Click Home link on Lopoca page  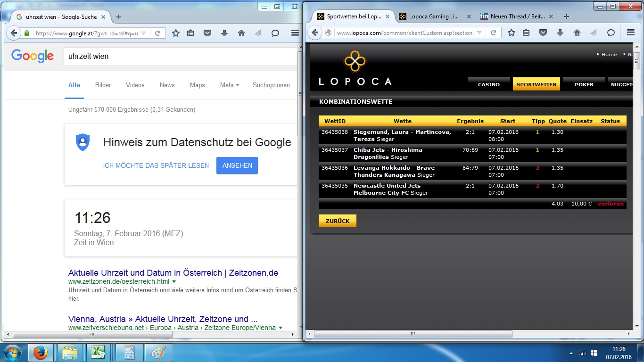point(609,54)
